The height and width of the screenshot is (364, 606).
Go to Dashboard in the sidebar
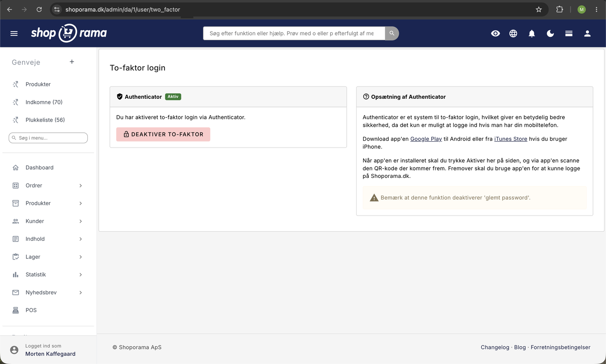click(39, 168)
